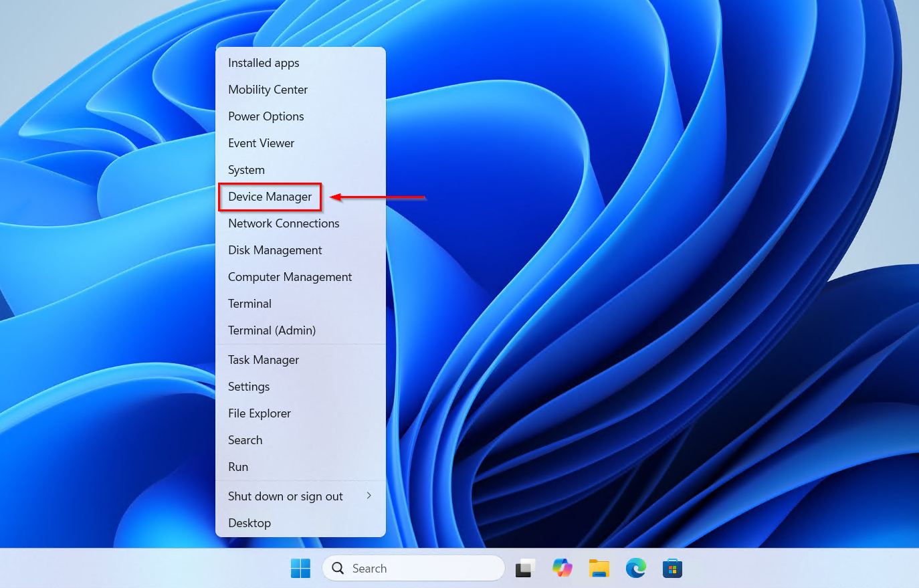Select Installed apps

(x=264, y=62)
